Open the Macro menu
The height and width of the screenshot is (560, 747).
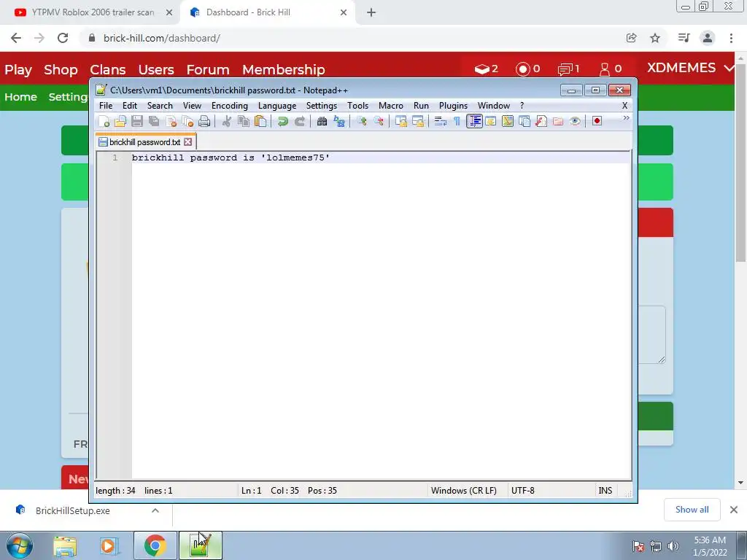(391, 106)
